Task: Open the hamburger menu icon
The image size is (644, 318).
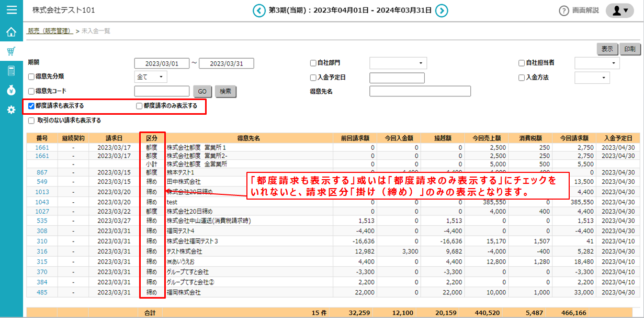Action: pyautogui.click(x=11, y=10)
